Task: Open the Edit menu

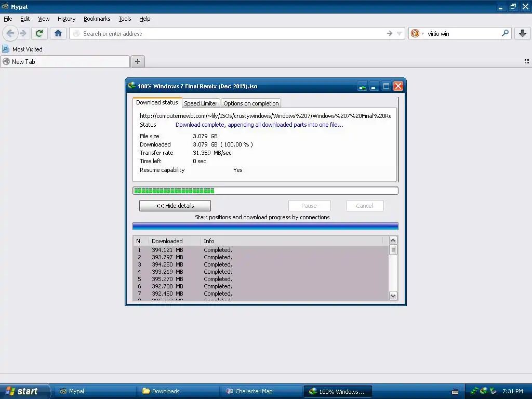Action: 25,19
